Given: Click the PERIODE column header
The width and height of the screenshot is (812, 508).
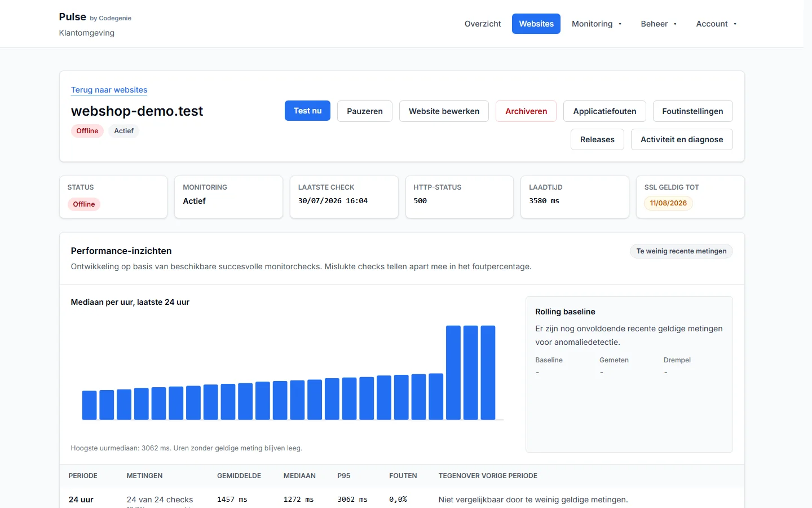Looking at the screenshot, I should coord(83,476).
